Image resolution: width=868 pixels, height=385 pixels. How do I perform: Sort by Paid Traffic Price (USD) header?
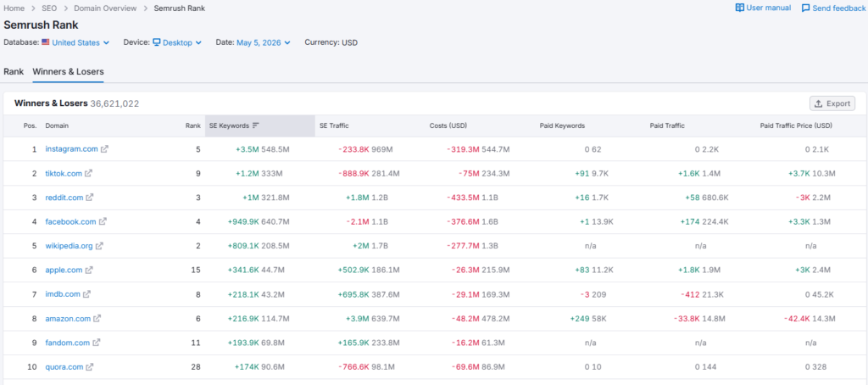[x=796, y=126]
